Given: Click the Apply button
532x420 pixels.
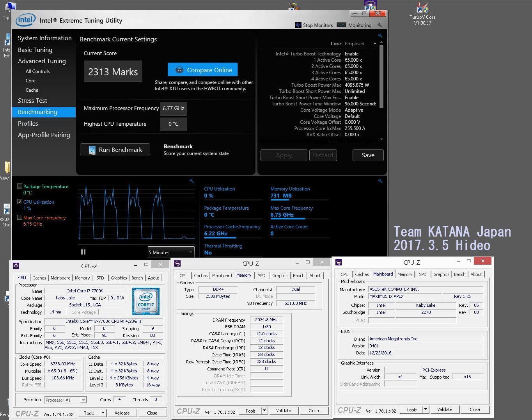Looking at the screenshot, I should (x=284, y=155).
